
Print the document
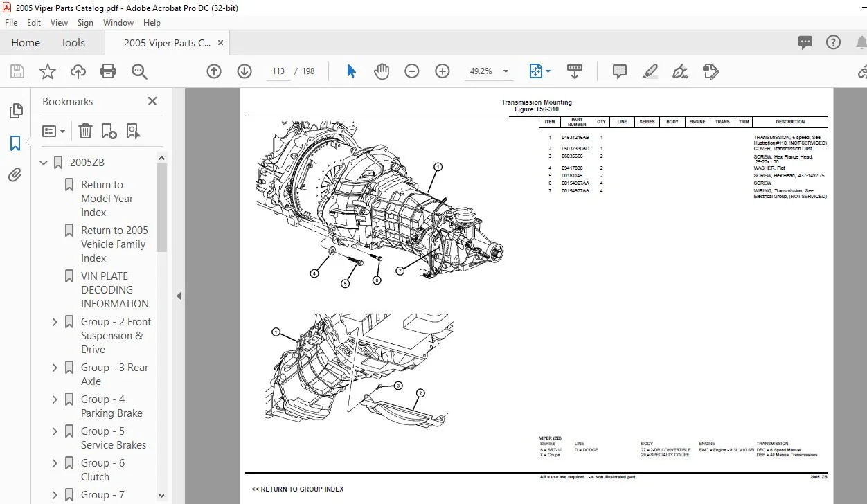108,71
